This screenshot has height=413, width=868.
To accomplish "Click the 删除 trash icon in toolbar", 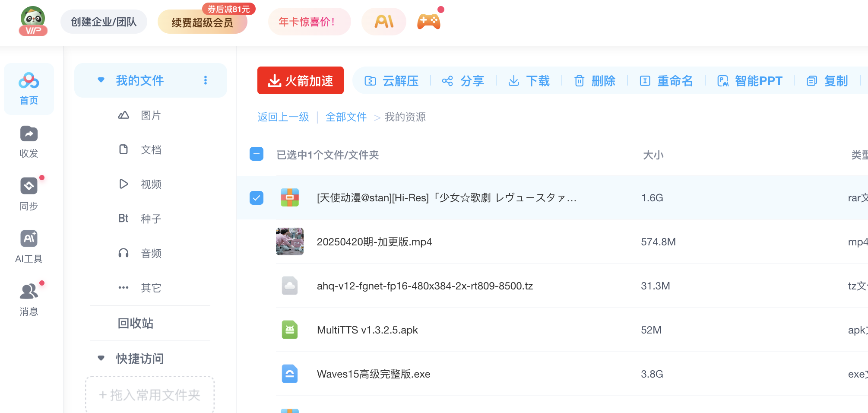I will 579,81.
